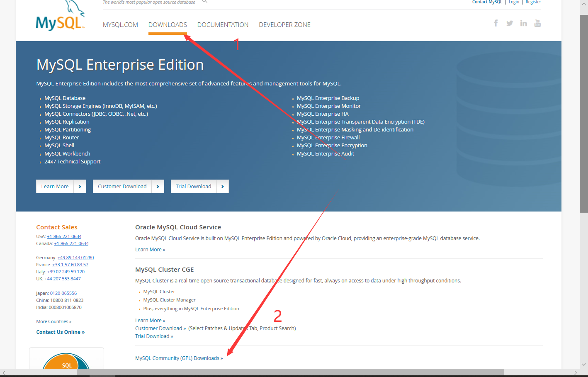Click the Login link
This screenshot has width=588, height=377.
514,2
